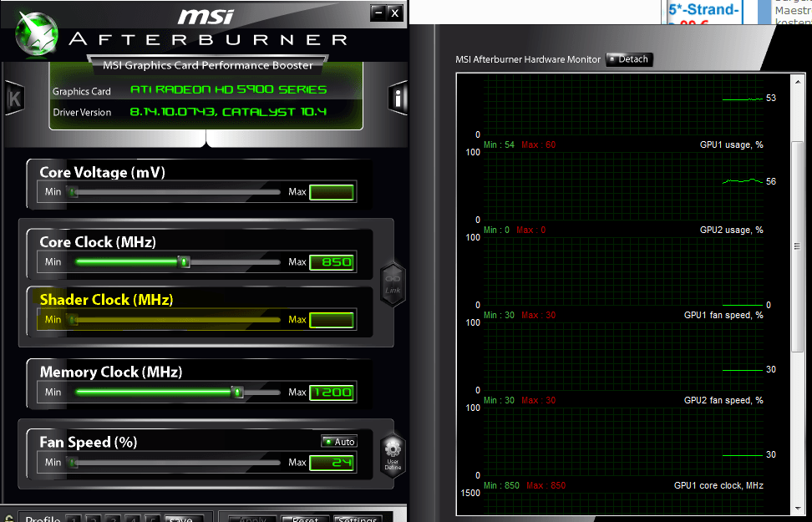Image resolution: width=812 pixels, height=522 pixels.
Task: Click the driver version '8.14.10.0743, CATALYST 10.4' text
Action: [x=228, y=112]
